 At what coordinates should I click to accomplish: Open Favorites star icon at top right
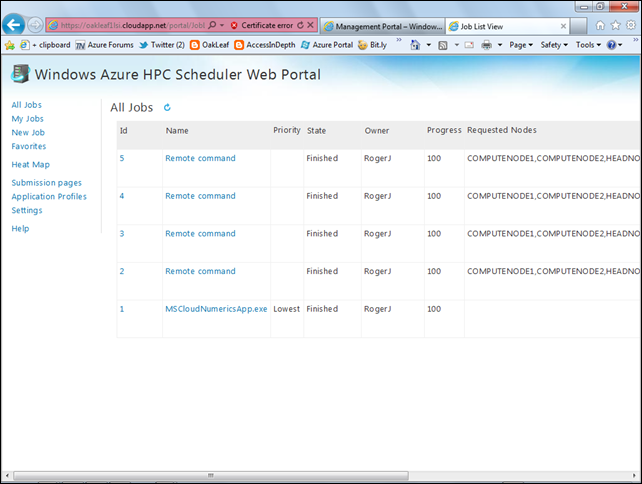616,26
